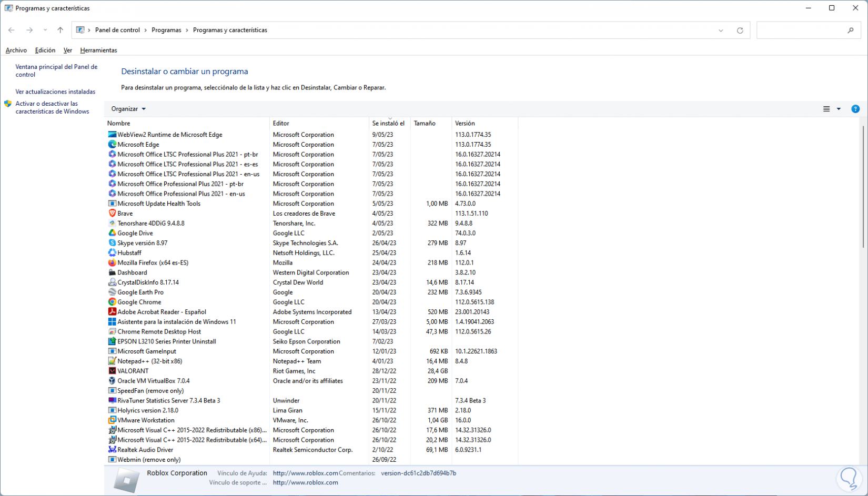The width and height of the screenshot is (868, 496).
Task: Focus the search programs input field
Action: 801,31
